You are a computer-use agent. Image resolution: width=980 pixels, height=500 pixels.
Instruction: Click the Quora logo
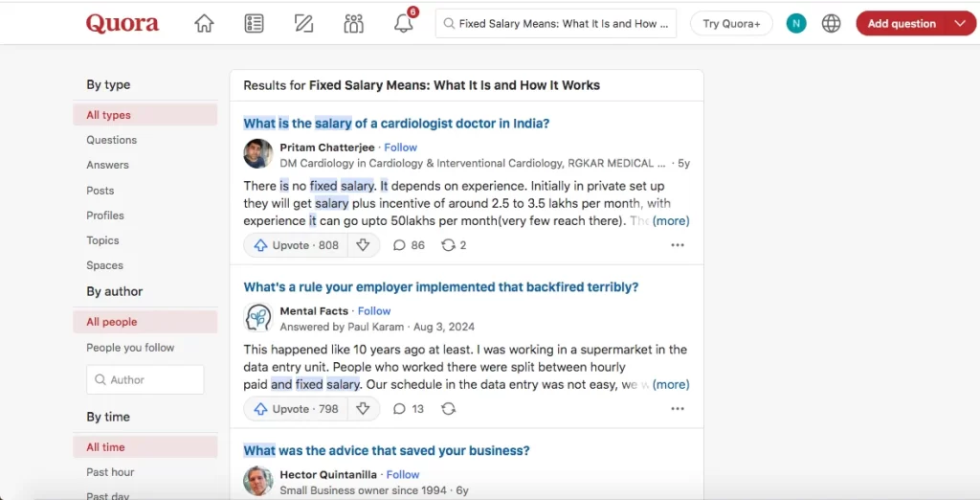(122, 23)
